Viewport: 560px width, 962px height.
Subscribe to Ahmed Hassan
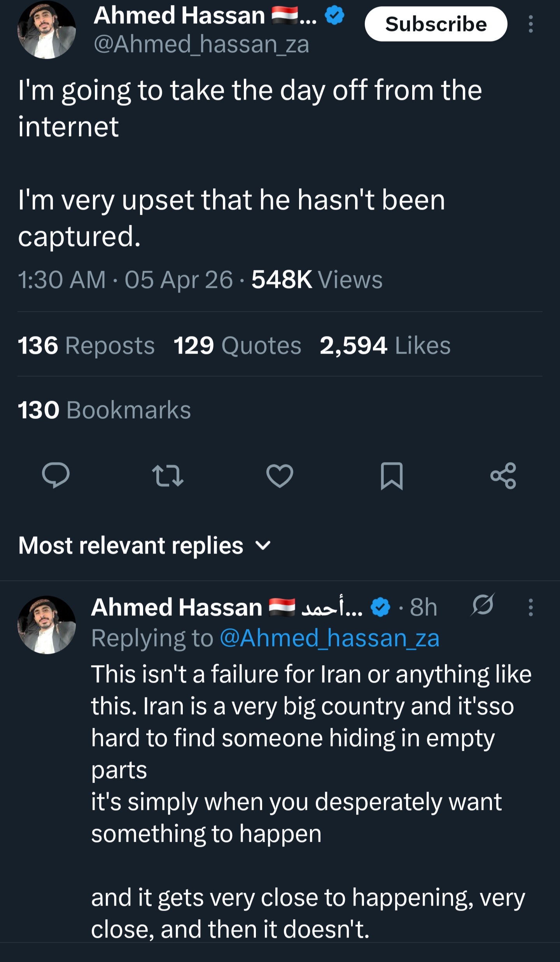(436, 24)
